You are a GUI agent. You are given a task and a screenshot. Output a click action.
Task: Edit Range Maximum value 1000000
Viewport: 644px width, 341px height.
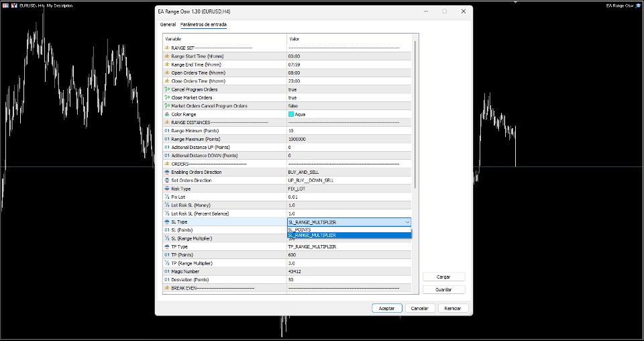pyautogui.click(x=349, y=139)
